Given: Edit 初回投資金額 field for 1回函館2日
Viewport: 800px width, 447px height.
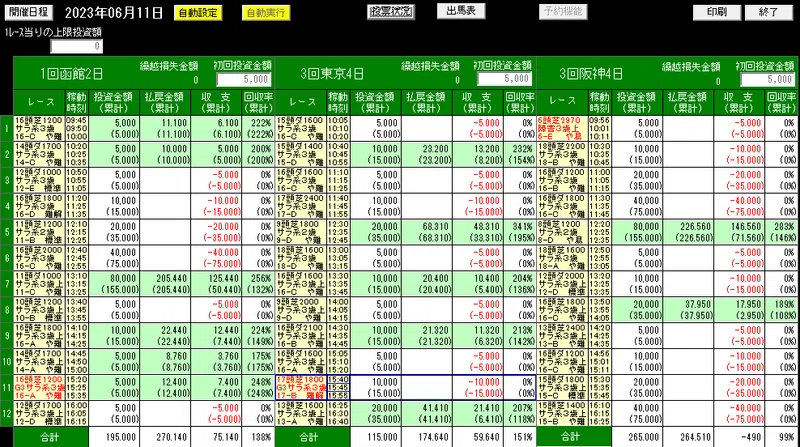Looking at the screenshot, I should (x=244, y=80).
